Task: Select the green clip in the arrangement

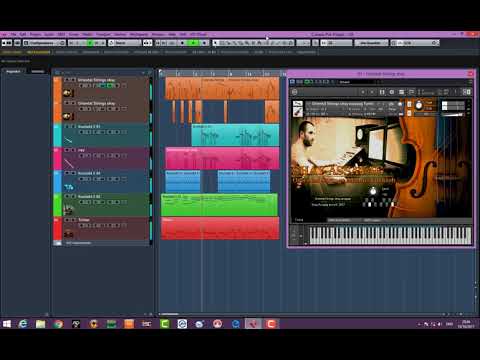Action: [x=219, y=205]
